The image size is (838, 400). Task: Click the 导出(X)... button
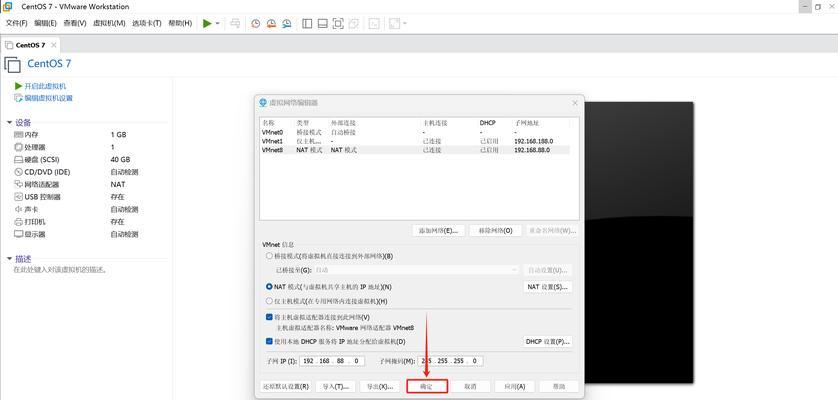tap(379, 386)
